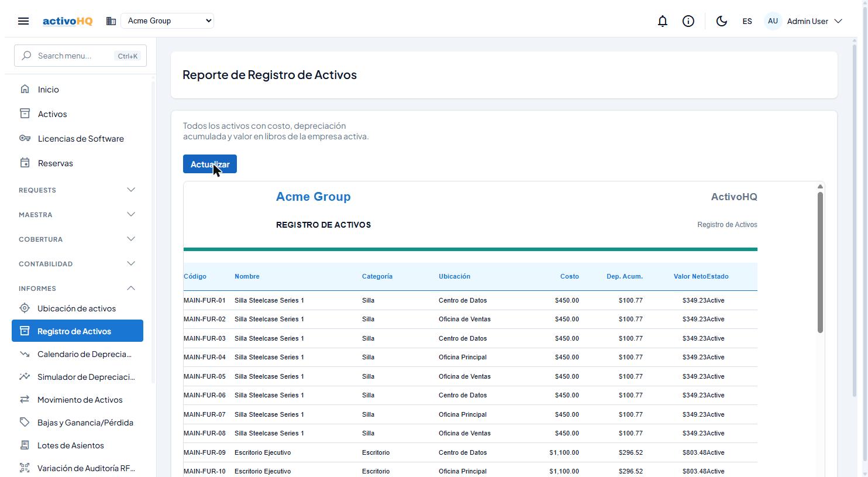This screenshot has width=868, height=477.
Task: Open Lotes de Asientos report
Action: click(x=77, y=445)
